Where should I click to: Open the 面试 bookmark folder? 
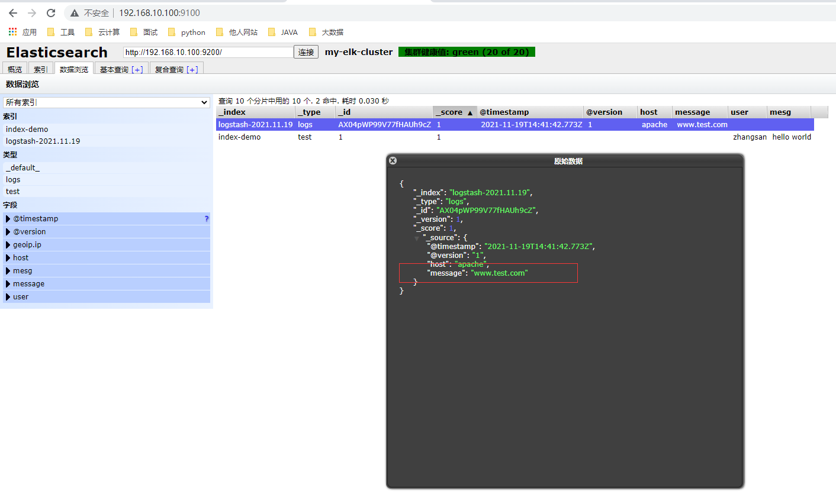(x=144, y=32)
